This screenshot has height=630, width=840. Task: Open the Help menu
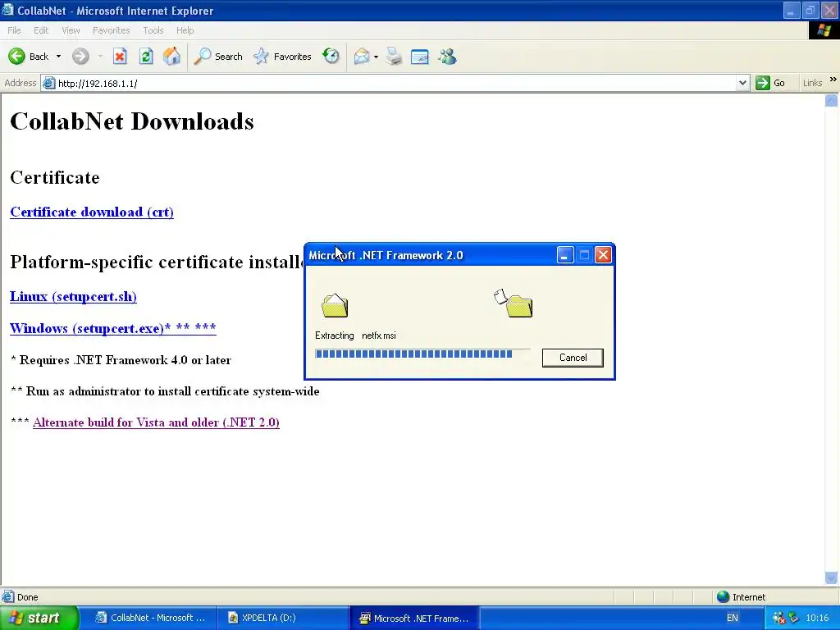coord(185,30)
